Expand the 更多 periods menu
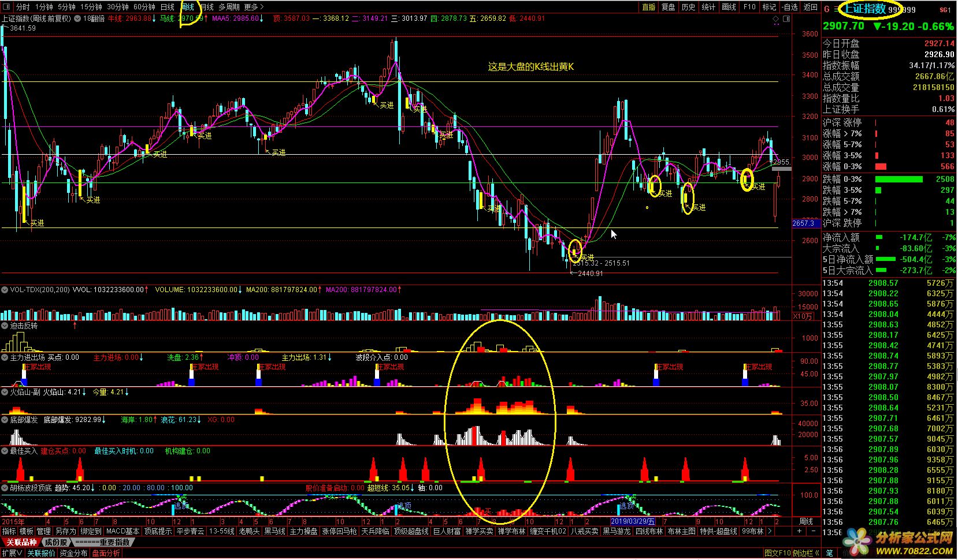This screenshot has width=958, height=560. click(253, 7)
